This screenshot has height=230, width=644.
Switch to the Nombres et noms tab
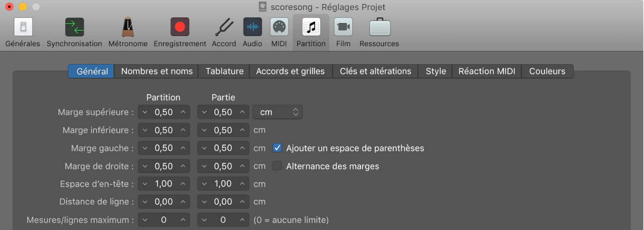click(157, 71)
